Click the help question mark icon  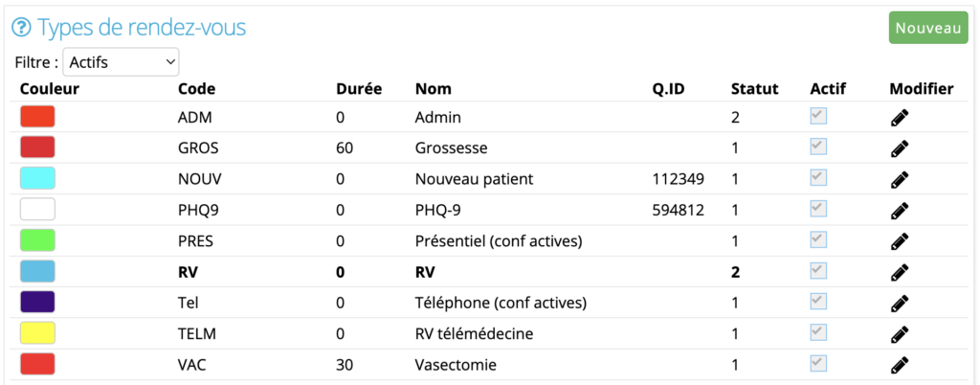tap(22, 28)
